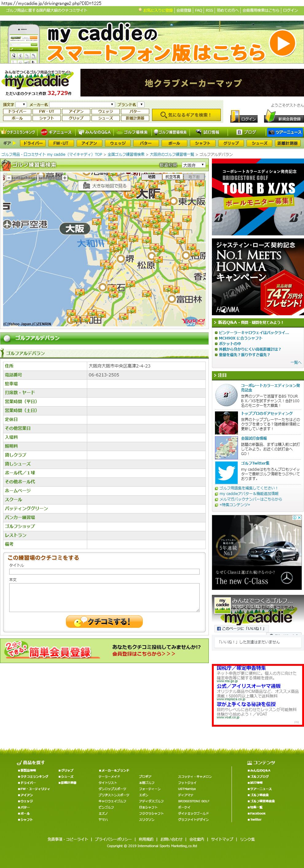The width and height of the screenshot is (304, 868).
Task: Switch map to 航空写真 view
Action: click(x=172, y=177)
